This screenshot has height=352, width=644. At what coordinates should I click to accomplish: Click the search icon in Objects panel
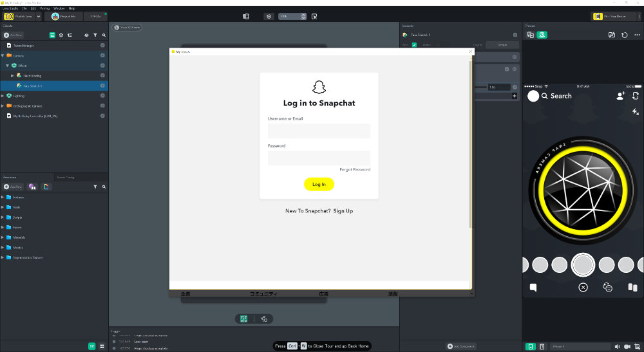click(104, 35)
